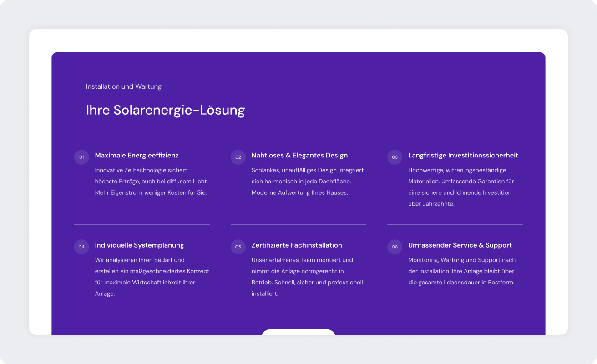Screen dimensions: 597x364
Task: Click the divider under Maximale Energieeffizienz card
Action: point(142,224)
